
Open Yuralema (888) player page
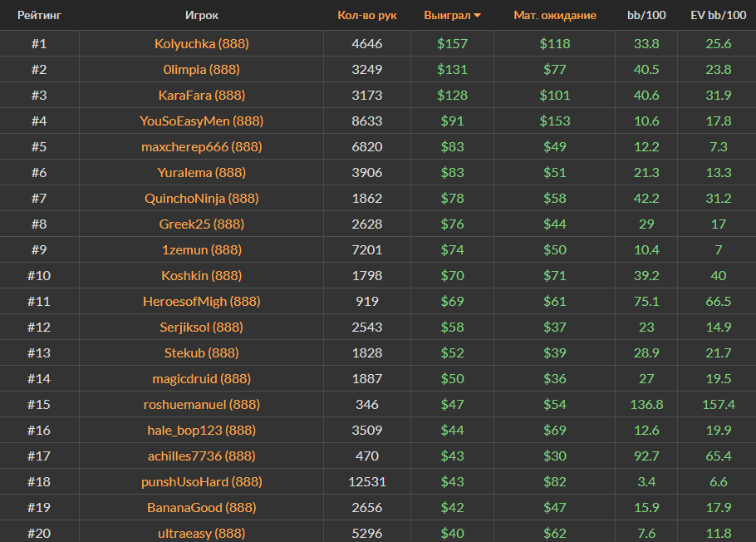click(x=201, y=173)
